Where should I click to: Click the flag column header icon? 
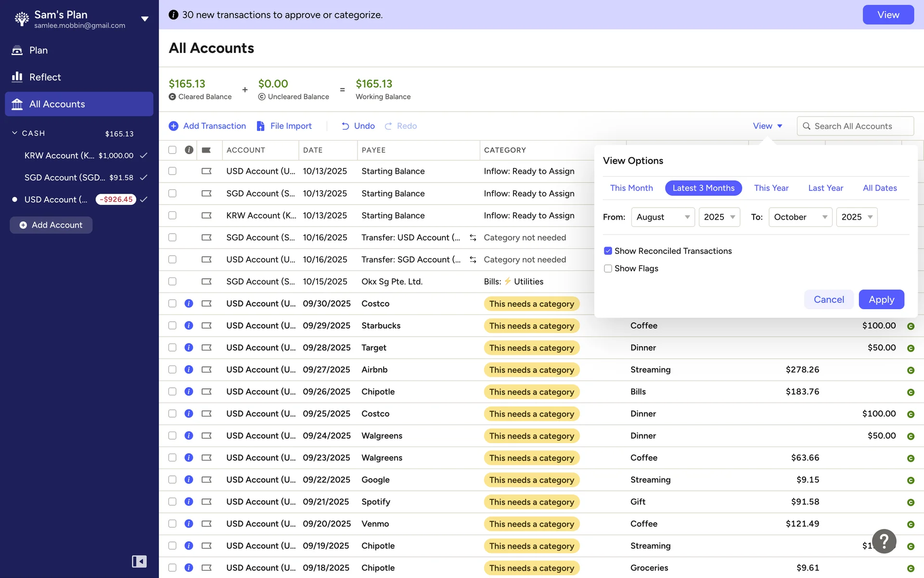[x=206, y=150]
